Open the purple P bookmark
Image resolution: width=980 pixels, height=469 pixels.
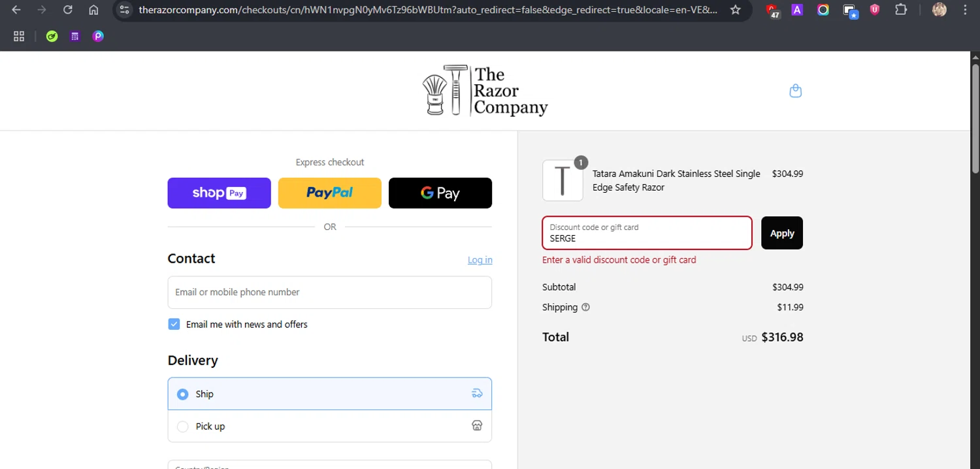[x=98, y=37]
